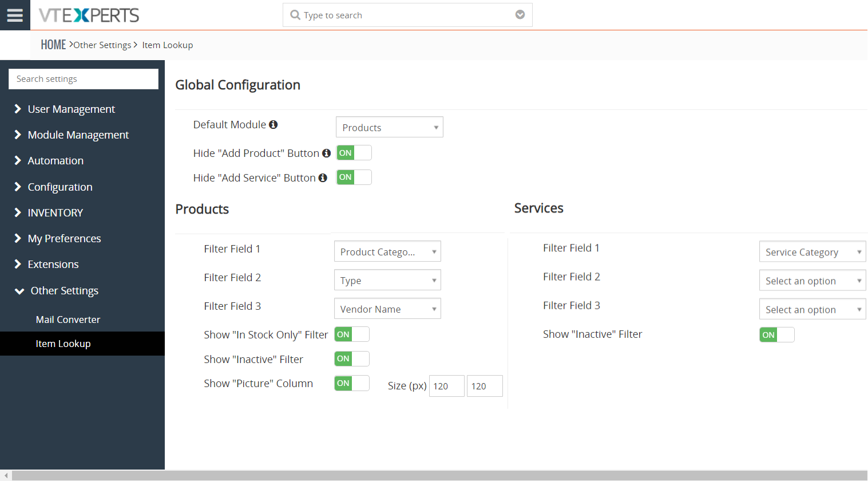Click the VTExperts logo
868x481 pixels.
point(89,15)
